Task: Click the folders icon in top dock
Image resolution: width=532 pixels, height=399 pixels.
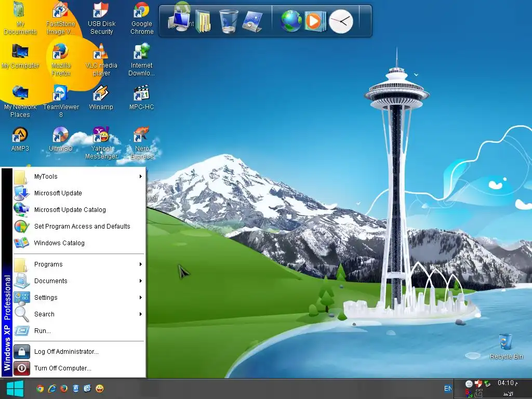Action: coord(203,22)
